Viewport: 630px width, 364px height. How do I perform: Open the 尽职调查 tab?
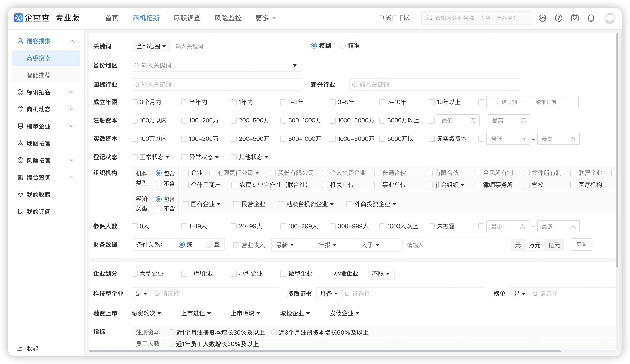tap(187, 18)
